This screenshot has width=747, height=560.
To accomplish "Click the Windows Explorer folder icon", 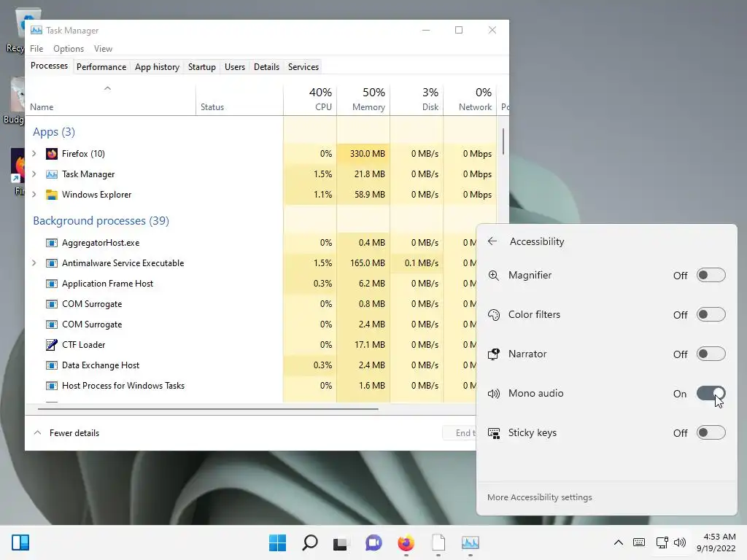I will click(x=52, y=195).
